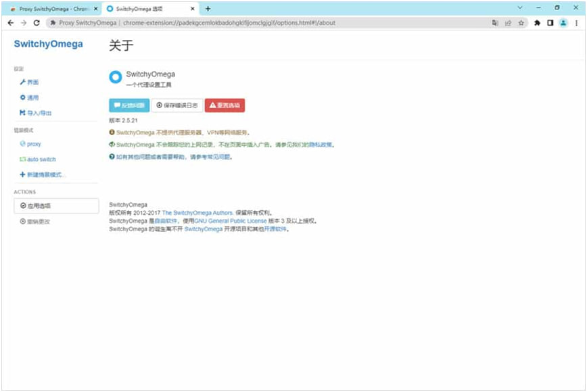Open the GNU General Public License link
Viewport: 587px width, 392px height.
pyautogui.click(x=231, y=221)
